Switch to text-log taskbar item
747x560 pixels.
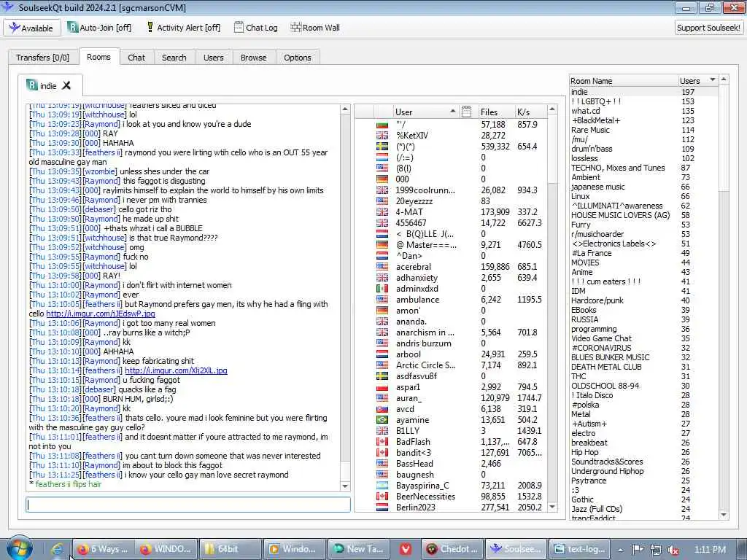(x=580, y=549)
